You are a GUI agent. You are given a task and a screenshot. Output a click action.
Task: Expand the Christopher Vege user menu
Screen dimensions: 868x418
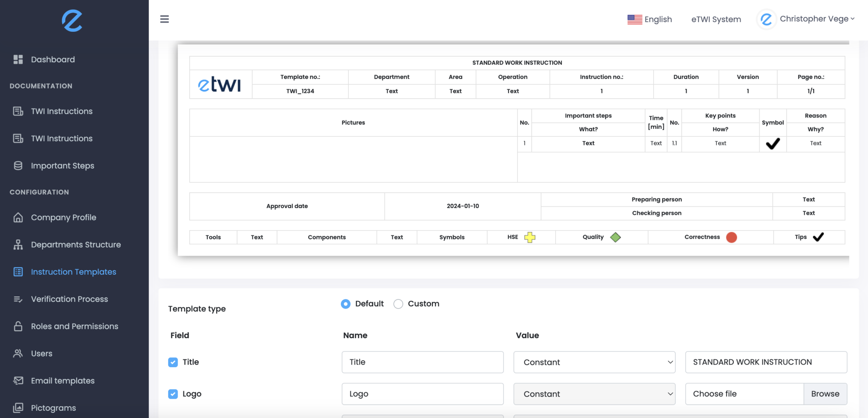(816, 19)
